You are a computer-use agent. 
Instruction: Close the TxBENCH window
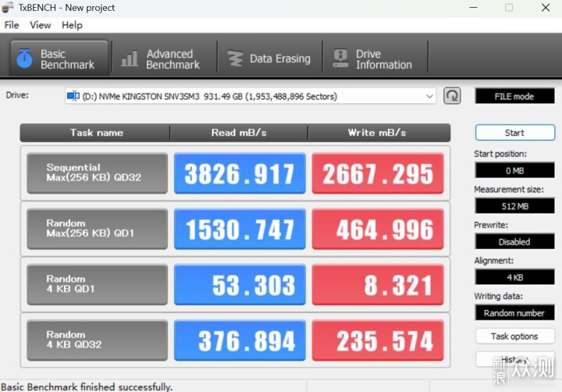click(x=546, y=7)
